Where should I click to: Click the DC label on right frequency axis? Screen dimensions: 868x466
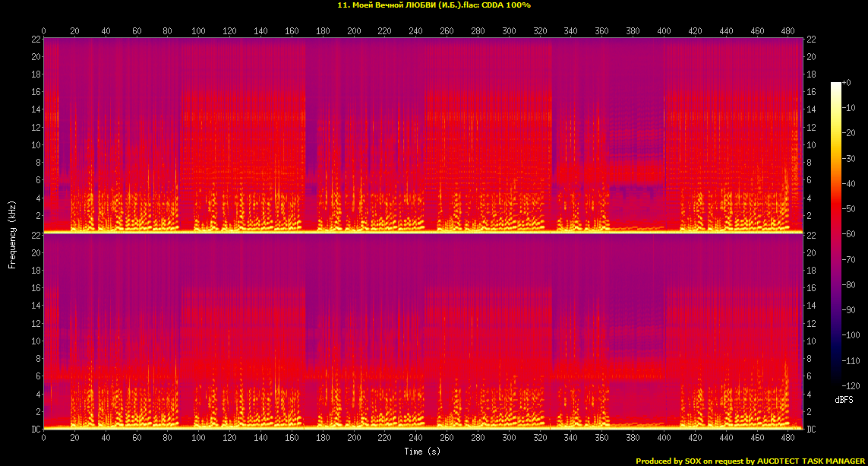[x=812, y=430]
